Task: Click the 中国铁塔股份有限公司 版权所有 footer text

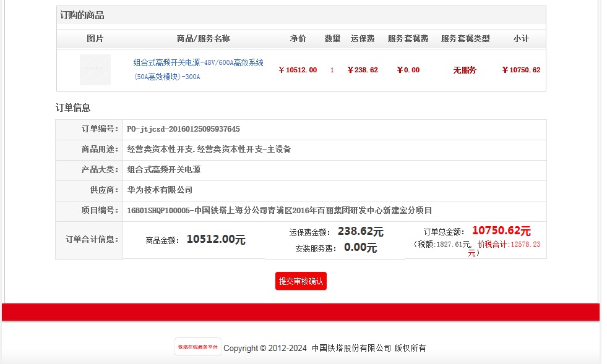Action: (369, 348)
